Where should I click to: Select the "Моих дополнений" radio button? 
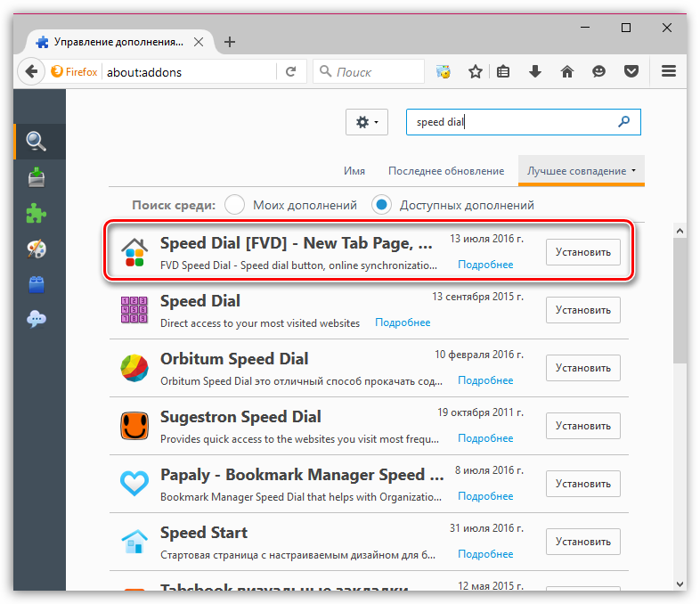pos(235,205)
